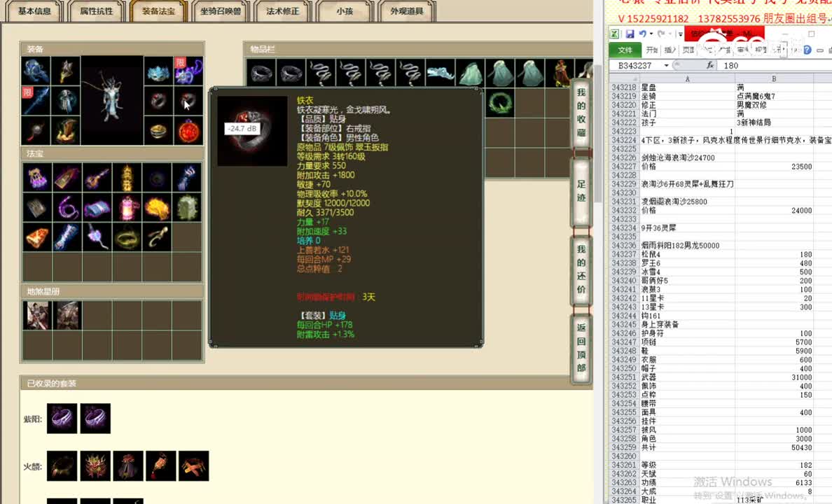Image resolution: width=832 pixels, height=504 pixels.
Task: Select the green wreath item in 物品栏
Action: point(499,102)
